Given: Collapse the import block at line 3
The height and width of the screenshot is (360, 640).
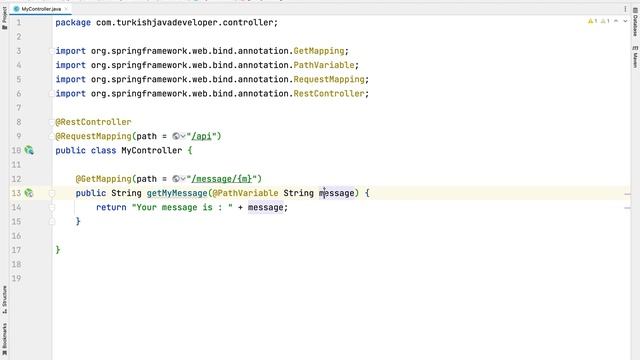Looking at the screenshot, I should pos(52,51).
